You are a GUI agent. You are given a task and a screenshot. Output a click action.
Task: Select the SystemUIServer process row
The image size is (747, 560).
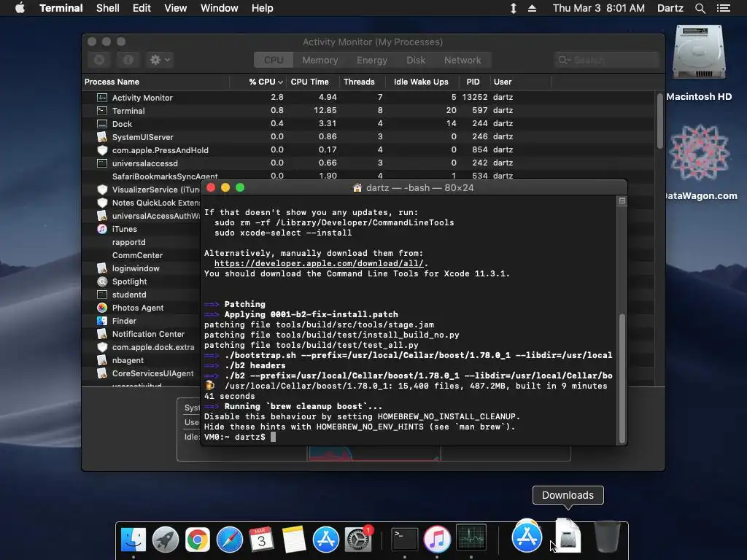(369, 136)
